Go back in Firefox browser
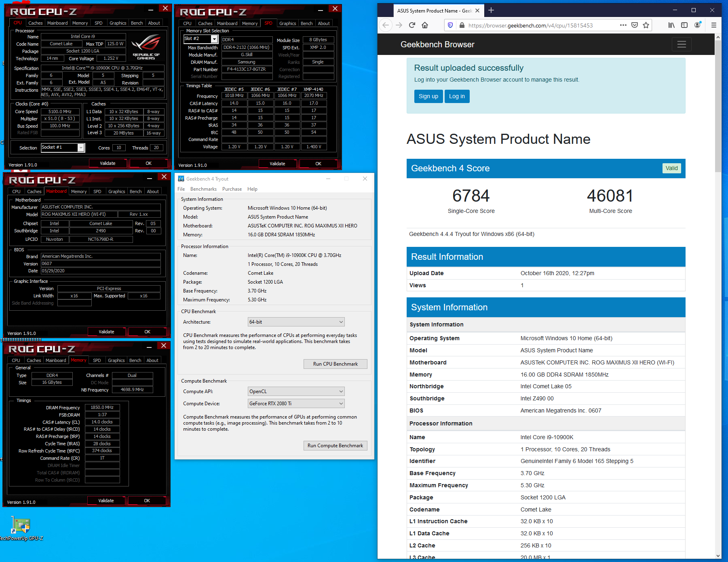Image resolution: width=728 pixels, height=562 pixels. point(386,25)
